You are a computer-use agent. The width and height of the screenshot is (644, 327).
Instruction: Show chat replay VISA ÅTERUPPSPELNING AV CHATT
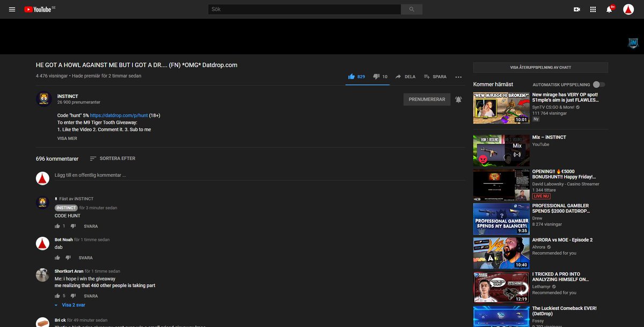[x=540, y=68]
